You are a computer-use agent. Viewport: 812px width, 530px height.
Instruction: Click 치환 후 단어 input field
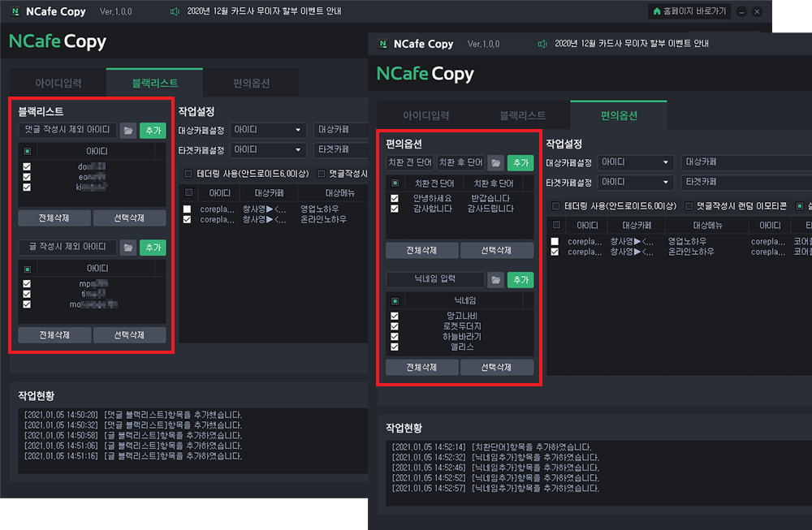click(x=461, y=163)
